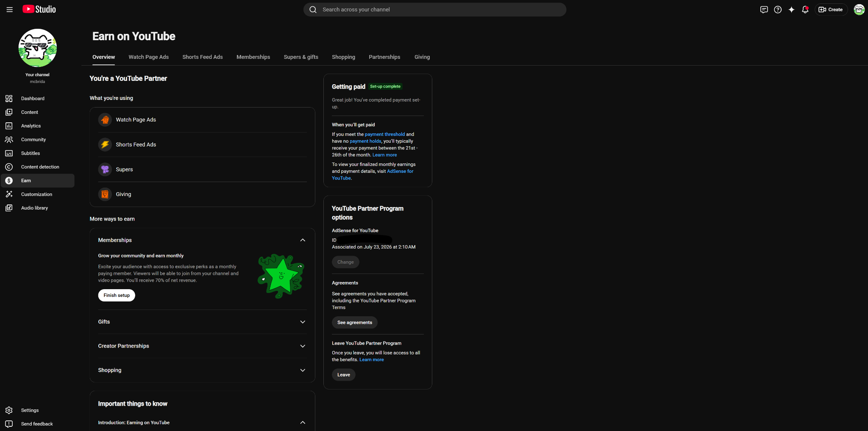
Task: Open Analytics using its chart icon
Action: (9, 126)
